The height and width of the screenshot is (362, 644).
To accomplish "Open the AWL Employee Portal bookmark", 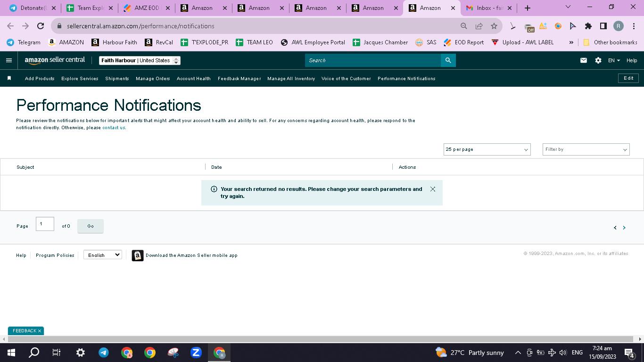I will click(x=313, y=42).
